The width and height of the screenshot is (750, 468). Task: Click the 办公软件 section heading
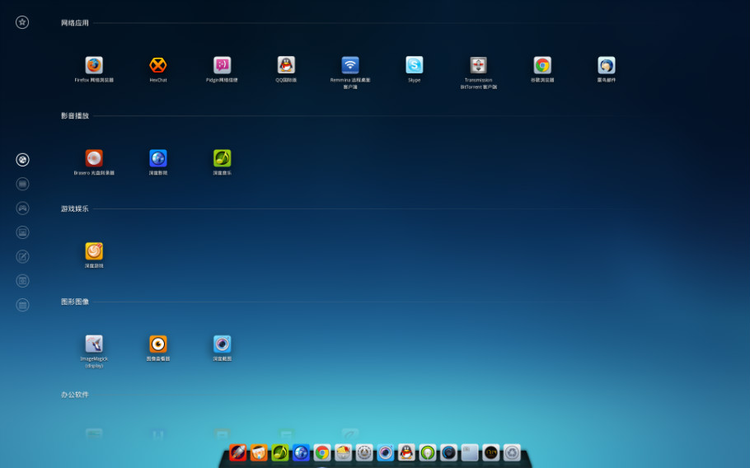click(75, 394)
